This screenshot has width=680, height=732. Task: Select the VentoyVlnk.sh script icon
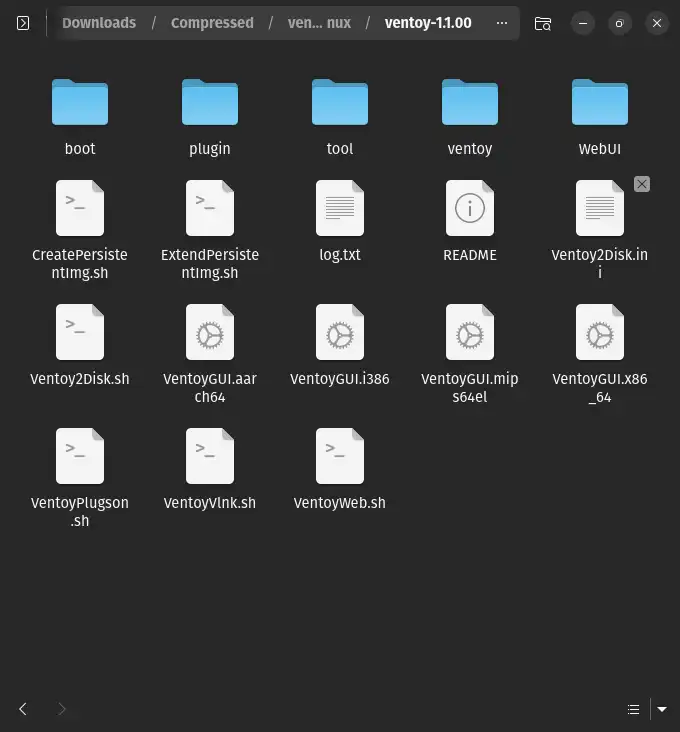pos(210,456)
